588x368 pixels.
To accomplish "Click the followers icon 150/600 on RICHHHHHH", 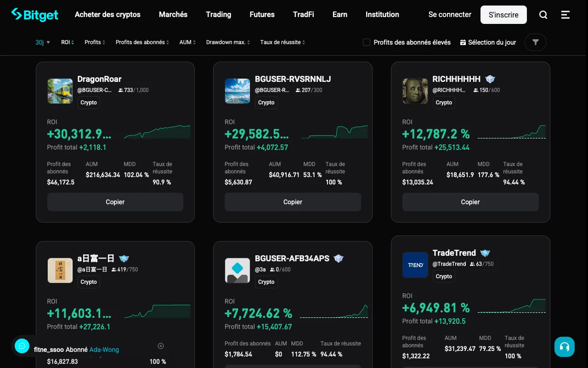I will [x=476, y=90].
